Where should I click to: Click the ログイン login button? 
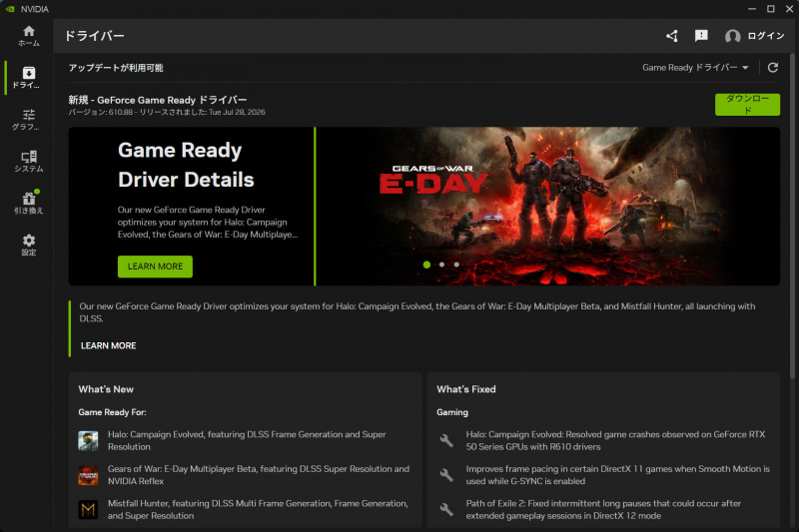point(766,36)
